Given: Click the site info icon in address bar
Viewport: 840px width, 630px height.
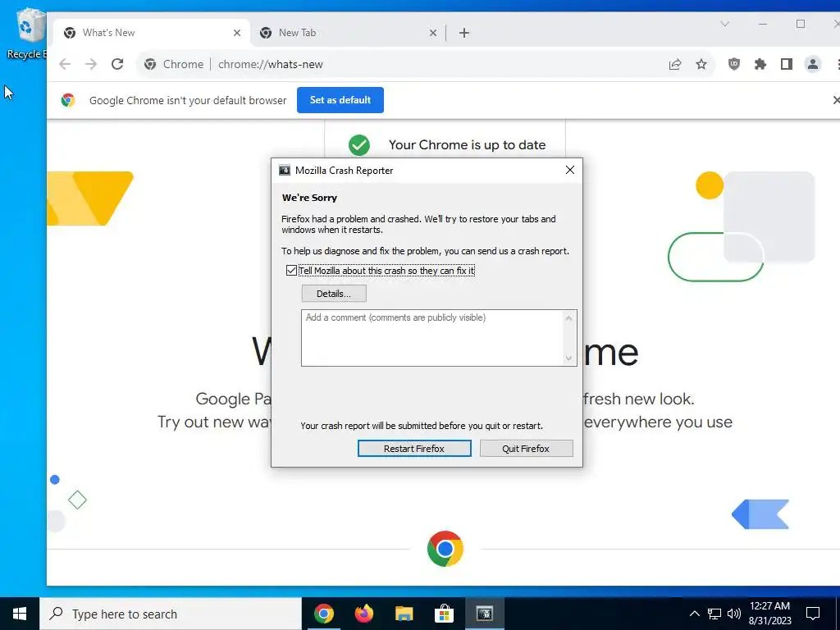Looking at the screenshot, I should tap(150, 64).
